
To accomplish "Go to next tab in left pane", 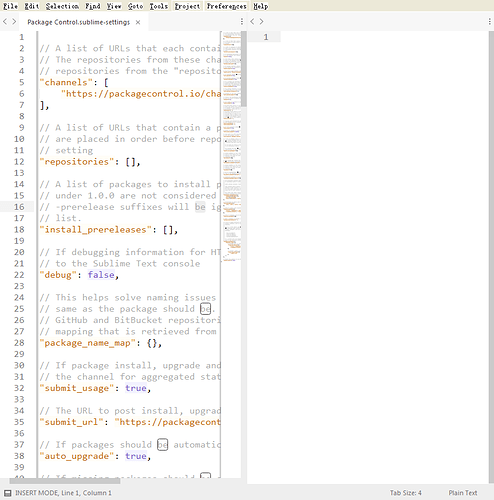I will [14, 22].
